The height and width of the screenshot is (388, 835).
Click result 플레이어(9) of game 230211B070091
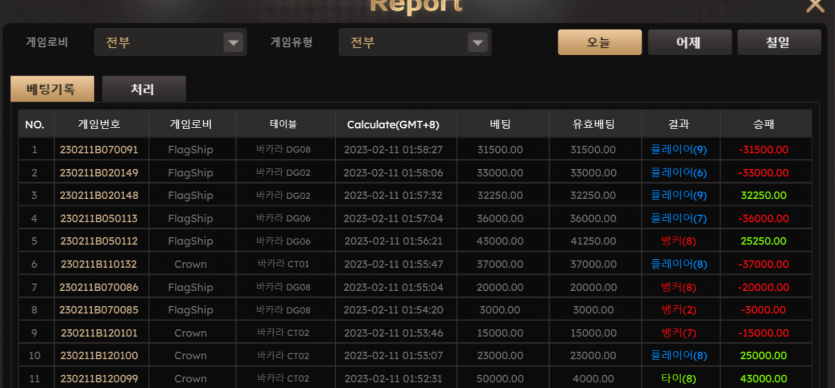click(x=678, y=150)
